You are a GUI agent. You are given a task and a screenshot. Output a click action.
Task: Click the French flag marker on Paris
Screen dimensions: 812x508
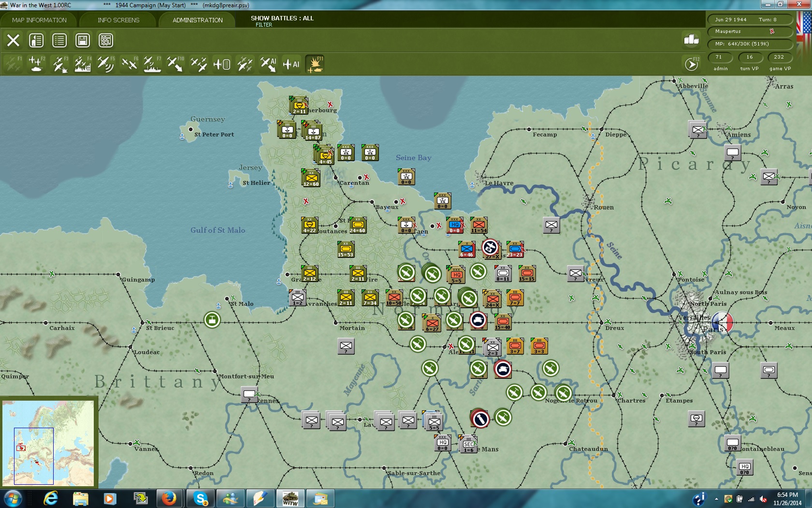723,322
